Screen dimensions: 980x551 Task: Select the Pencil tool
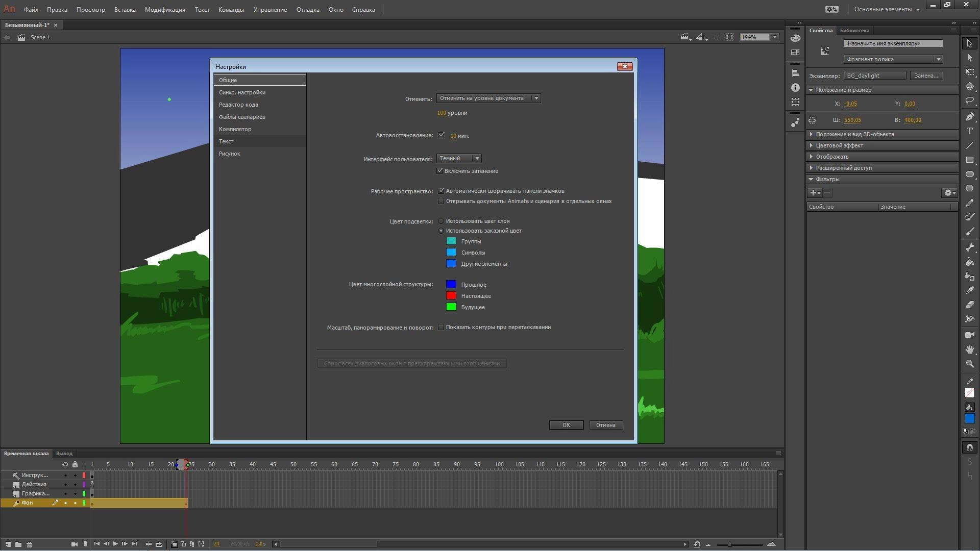(x=970, y=203)
